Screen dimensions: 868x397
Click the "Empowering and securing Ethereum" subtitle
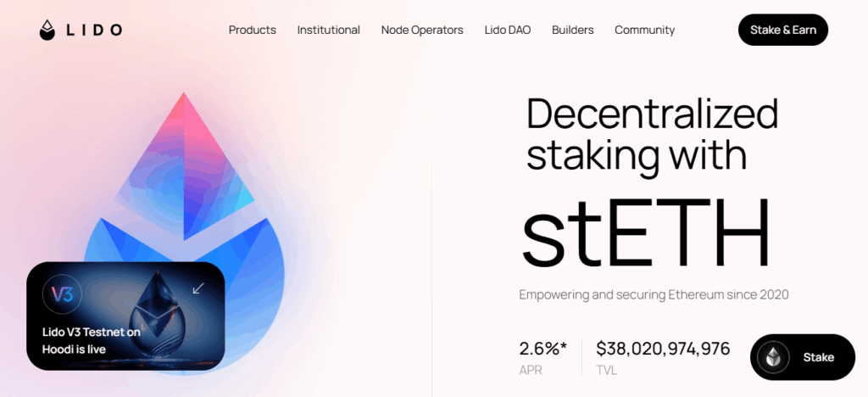coord(654,294)
